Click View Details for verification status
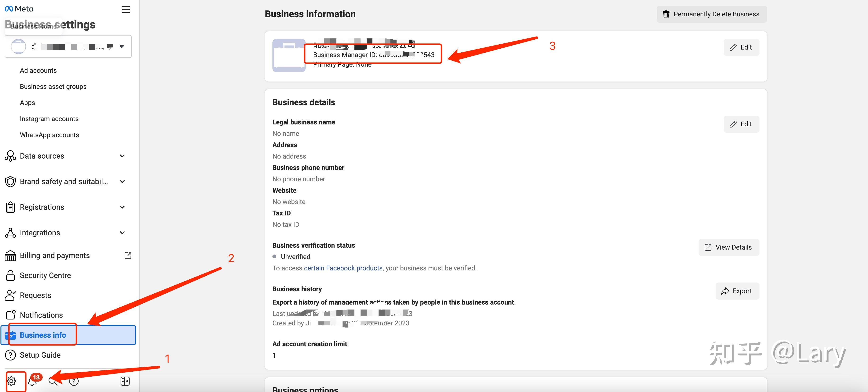Image resolution: width=868 pixels, height=392 pixels. point(728,247)
